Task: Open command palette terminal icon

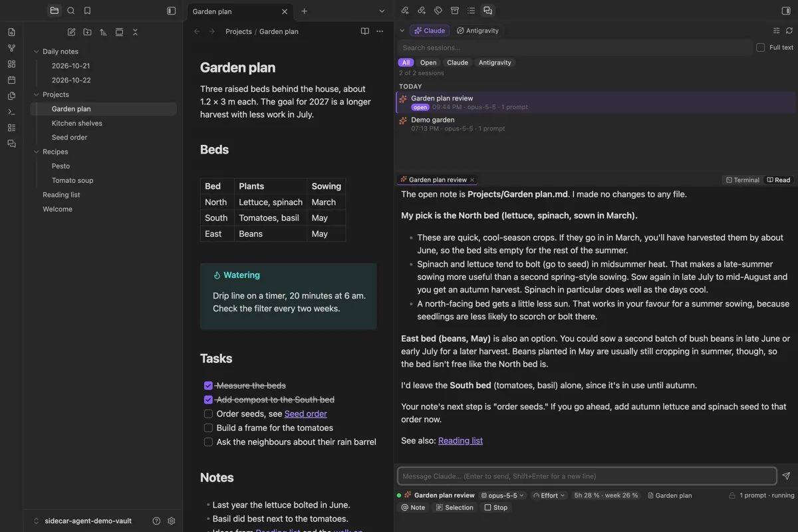Action: [x=11, y=112]
